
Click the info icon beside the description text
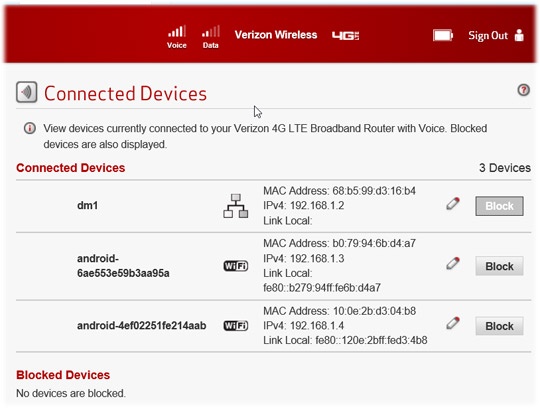point(30,128)
